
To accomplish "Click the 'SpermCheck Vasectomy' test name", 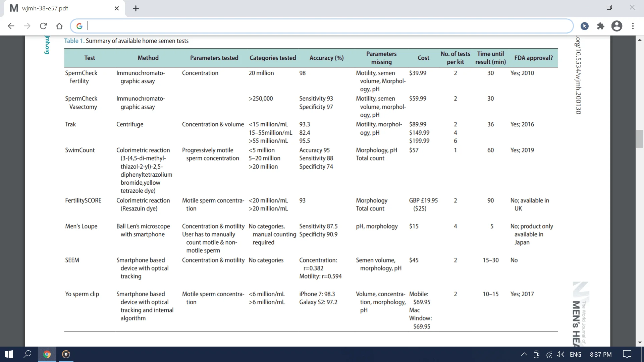I will 81,103.
